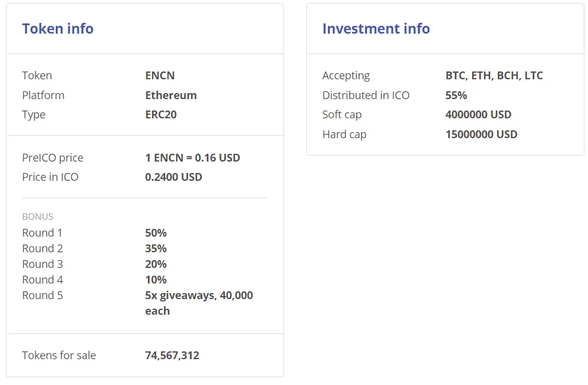Click the Token info heading
The width and height of the screenshot is (588, 385).
click(x=58, y=29)
